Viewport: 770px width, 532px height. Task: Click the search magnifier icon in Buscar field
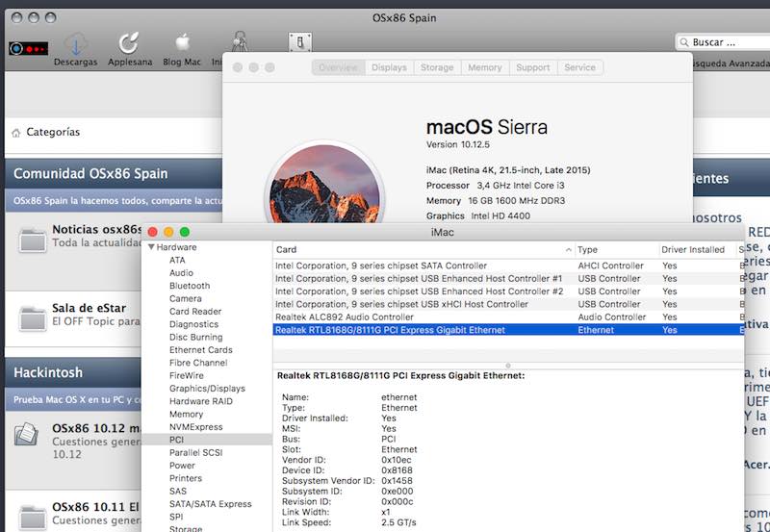pos(684,42)
